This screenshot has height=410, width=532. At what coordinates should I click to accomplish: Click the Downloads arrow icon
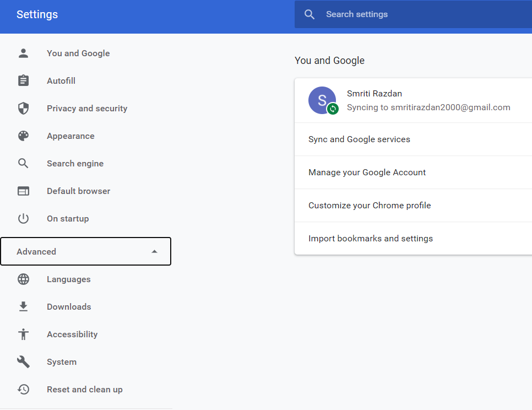click(24, 307)
